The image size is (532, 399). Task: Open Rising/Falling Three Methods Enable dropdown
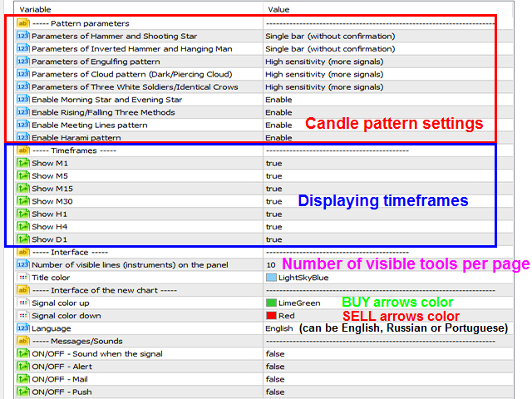278,112
